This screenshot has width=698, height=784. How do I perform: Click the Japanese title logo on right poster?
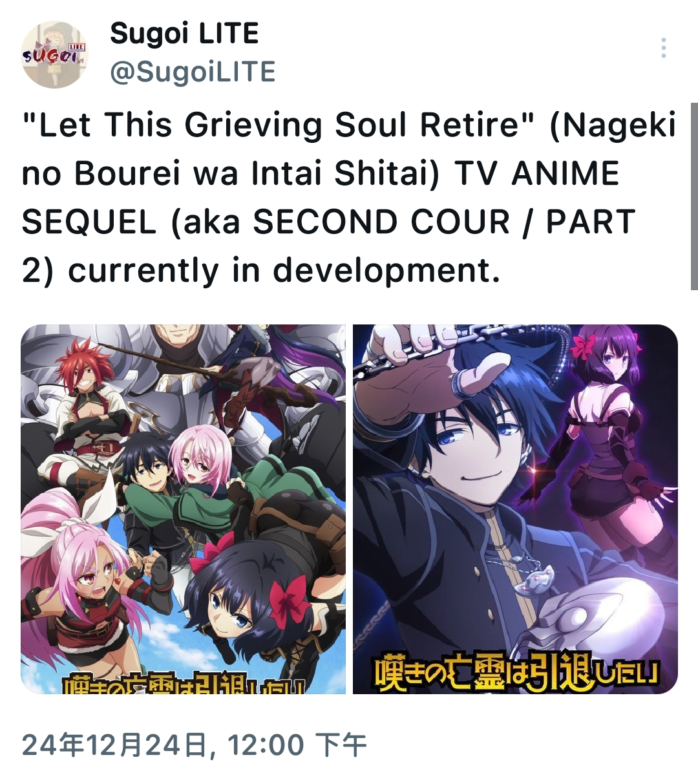(x=516, y=672)
